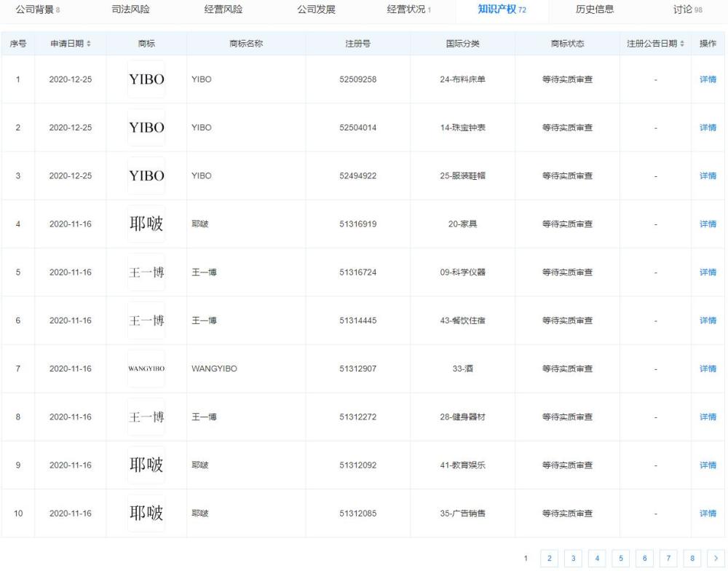Click trademark name WANGYIBO text
Screen dimensions: 728x571
coord(214,369)
